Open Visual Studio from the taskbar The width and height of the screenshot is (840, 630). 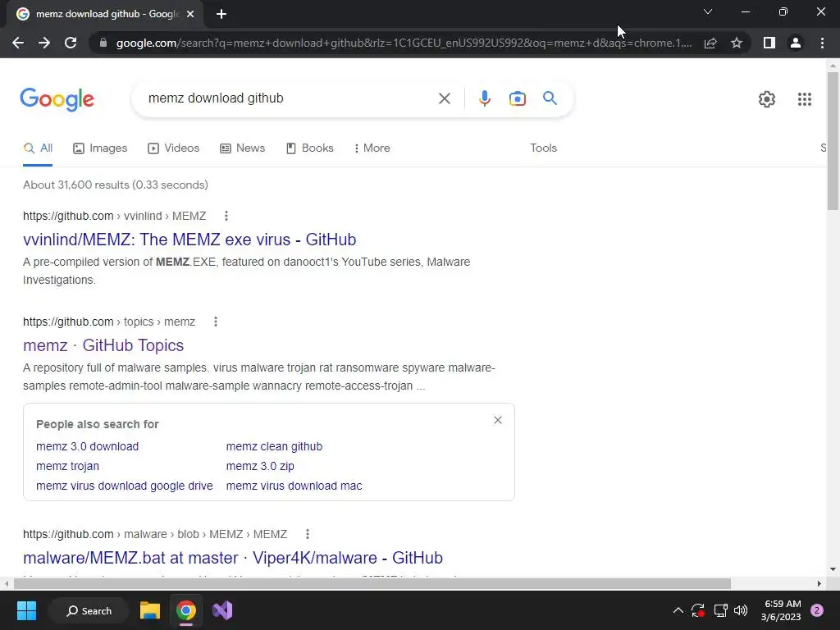pos(222,610)
